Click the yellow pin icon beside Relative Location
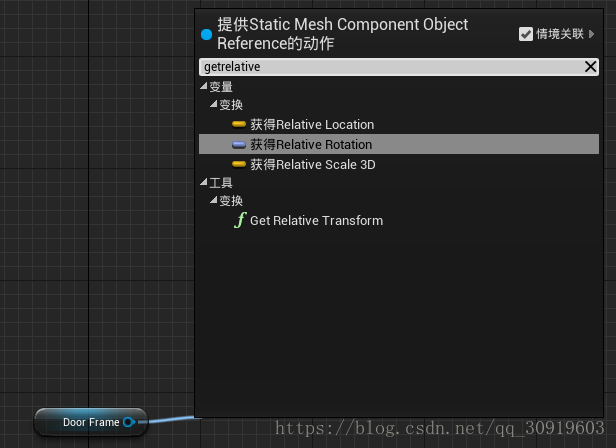The width and height of the screenshot is (616, 448). tap(239, 125)
